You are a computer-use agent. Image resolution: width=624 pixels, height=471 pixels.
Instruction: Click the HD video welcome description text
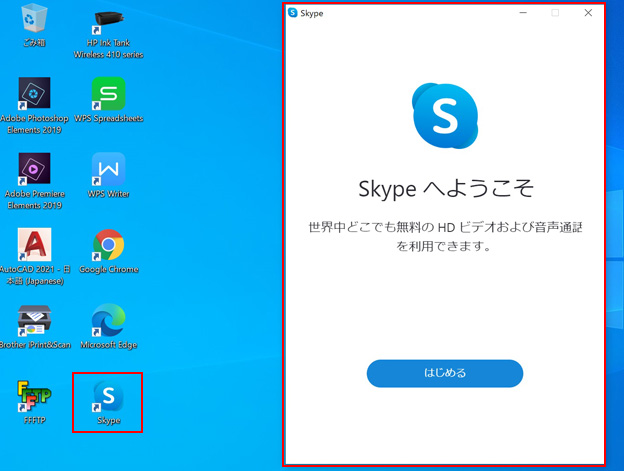pyautogui.click(x=445, y=237)
